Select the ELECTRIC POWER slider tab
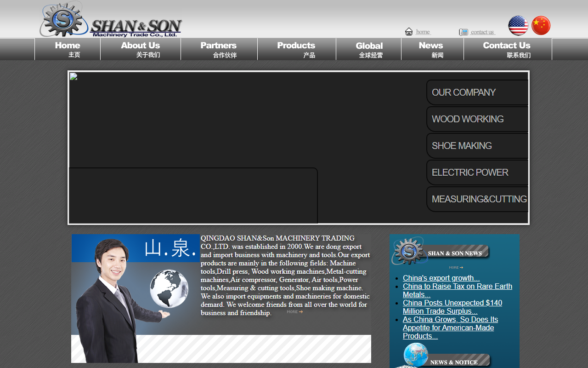The height and width of the screenshot is (368, 588). coord(477,172)
